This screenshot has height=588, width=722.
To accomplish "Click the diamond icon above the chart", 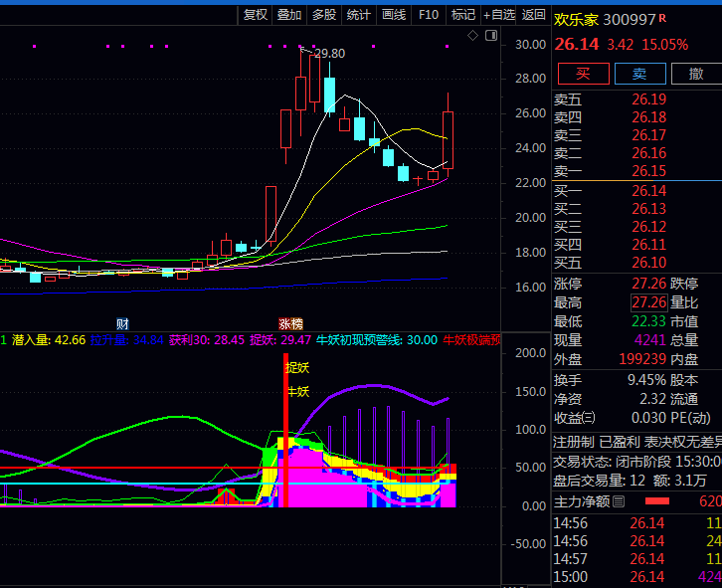I will coord(473,36).
